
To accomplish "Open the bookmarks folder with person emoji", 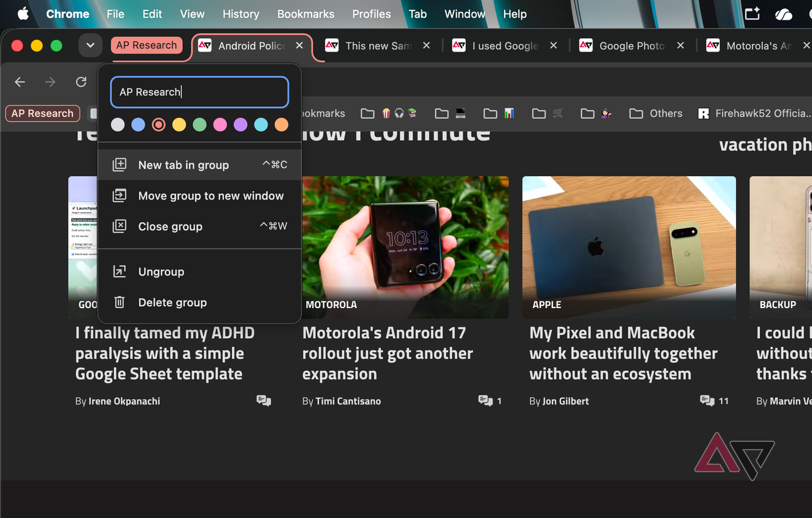I will [597, 113].
